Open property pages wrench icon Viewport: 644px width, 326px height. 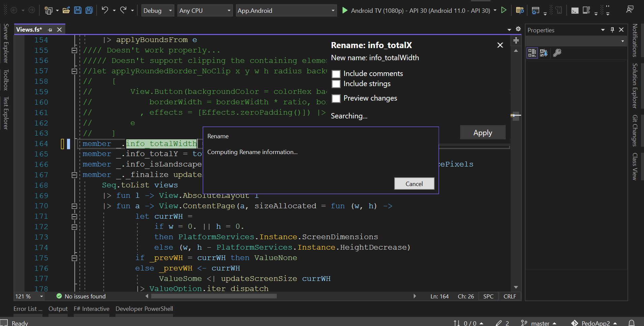[x=557, y=53]
